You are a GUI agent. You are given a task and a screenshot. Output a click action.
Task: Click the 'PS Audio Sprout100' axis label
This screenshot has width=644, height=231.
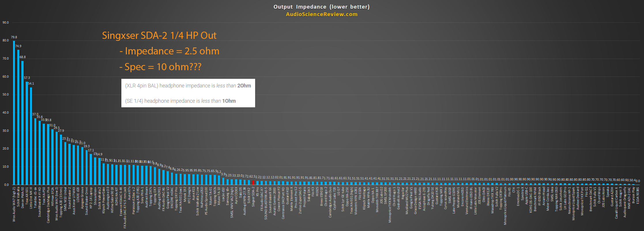pyautogui.click(x=206, y=201)
